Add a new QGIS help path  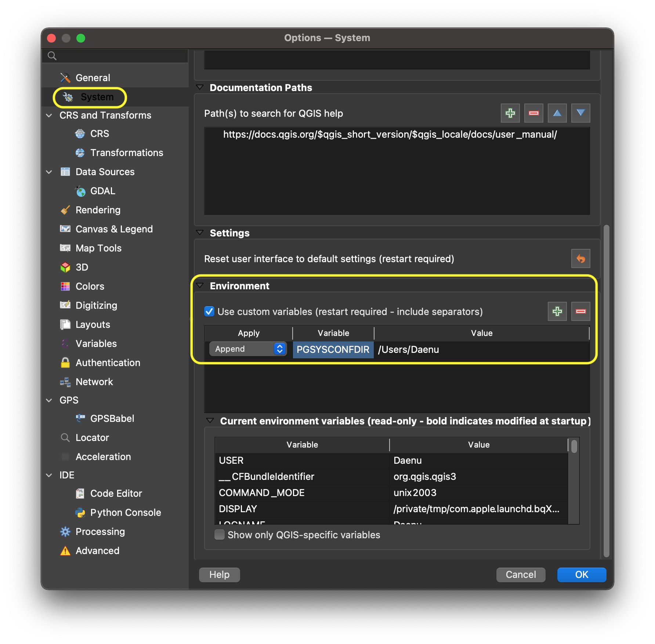pos(510,113)
